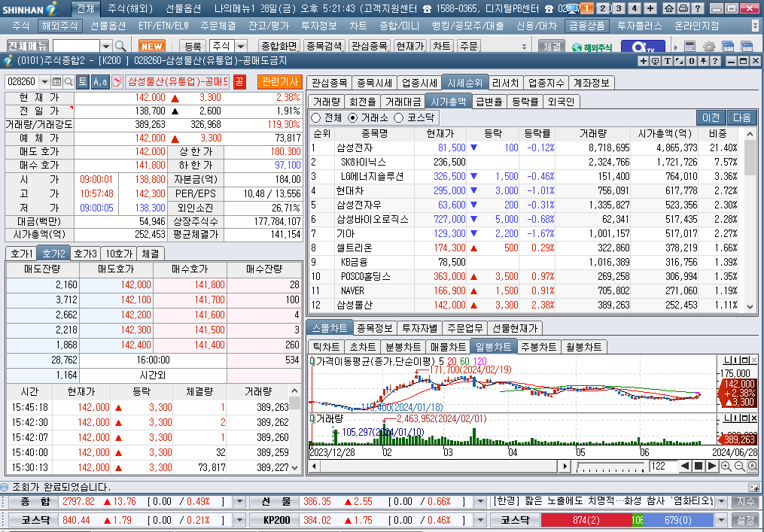The image size is (764, 532).
Task: Click the 15:45:18 row in the trade list
Action: (148, 407)
